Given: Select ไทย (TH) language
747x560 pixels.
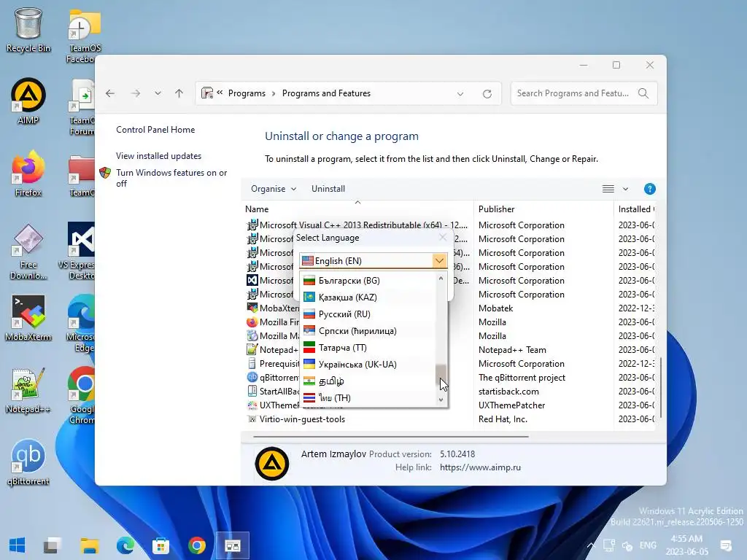Looking at the screenshot, I should point(368,397).
